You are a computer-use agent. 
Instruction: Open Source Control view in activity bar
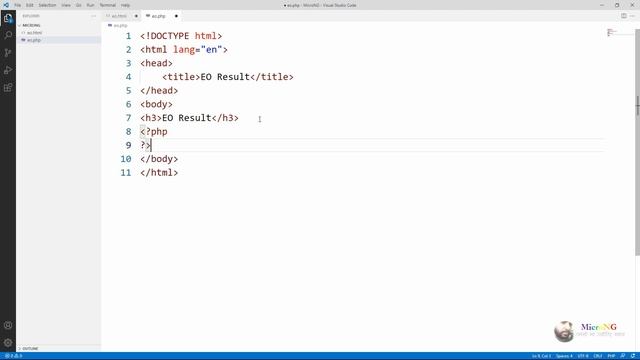click(x=8, y=53)
